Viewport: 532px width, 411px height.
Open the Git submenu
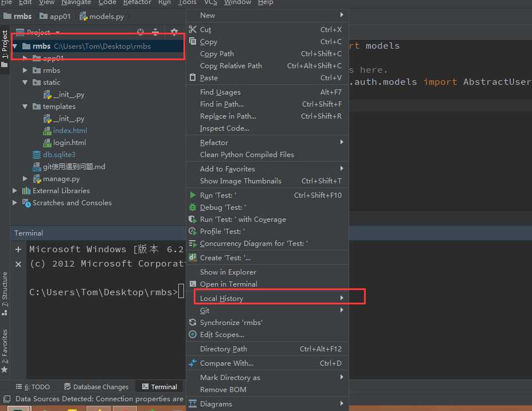(x=267, y=310)
